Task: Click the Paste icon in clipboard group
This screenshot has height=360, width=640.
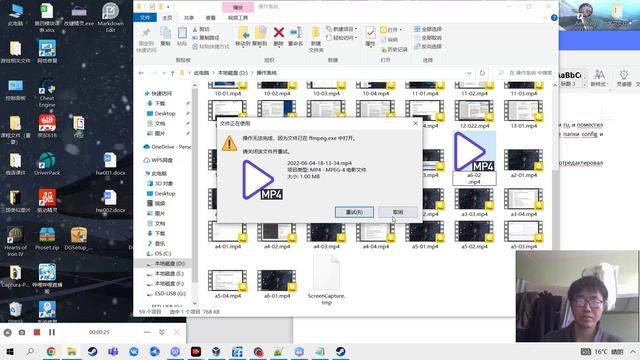Action: (182, 33)
